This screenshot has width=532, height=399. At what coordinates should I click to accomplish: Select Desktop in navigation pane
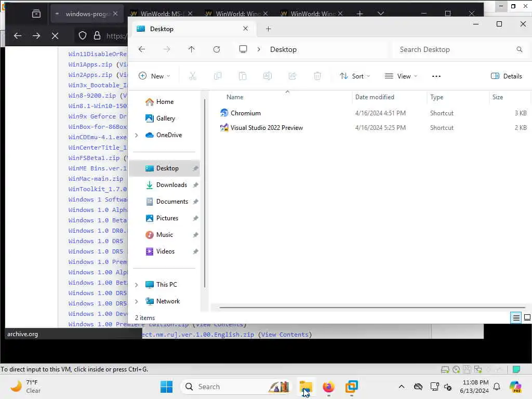pos(165,168)
